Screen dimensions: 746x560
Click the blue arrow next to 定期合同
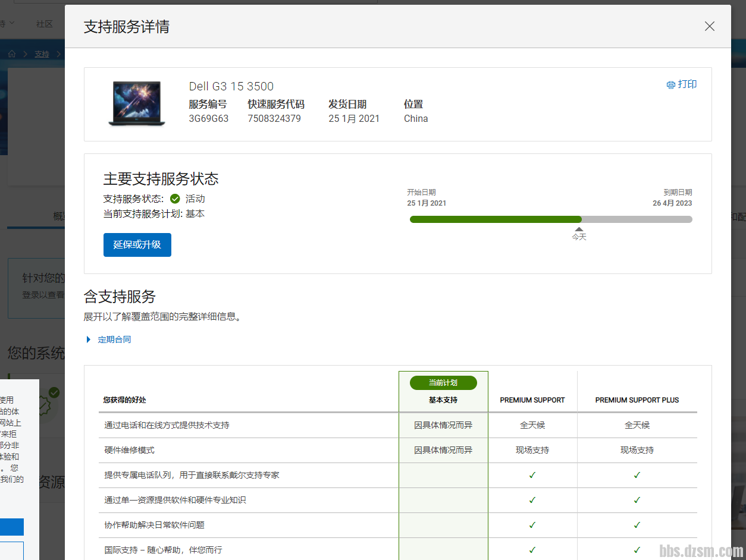(89, 339)
